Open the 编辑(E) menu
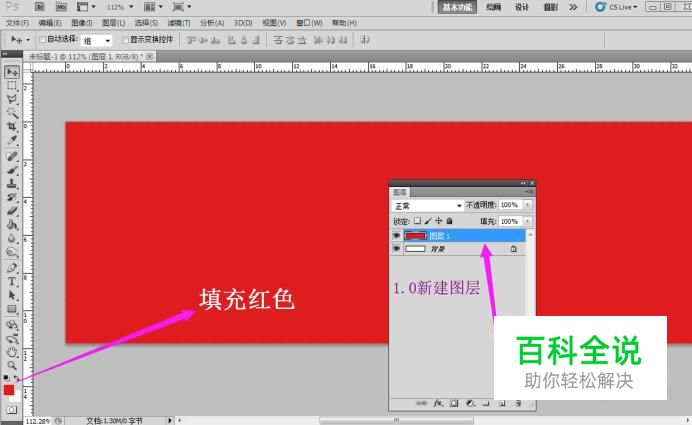The image size is (692, 425). (x=50, y=23)
